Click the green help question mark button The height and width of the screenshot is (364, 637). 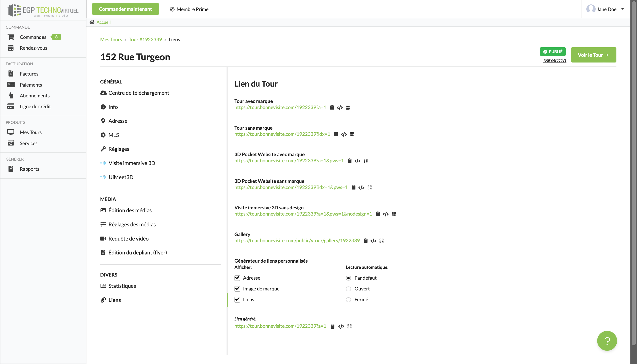click(607, 341)
